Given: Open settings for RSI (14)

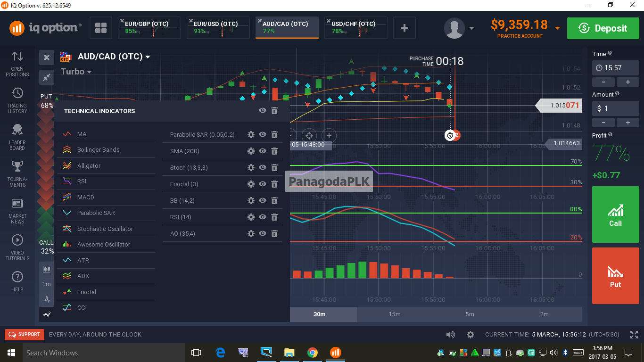Looking at the screenshot, I should tap(251, 217).
